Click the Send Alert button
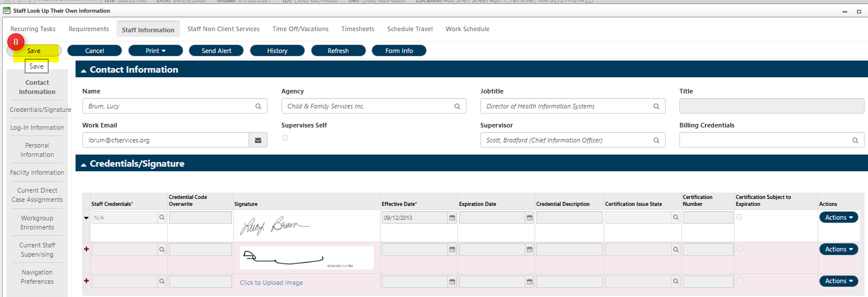 pyautogui.click(x=217, y=51)
